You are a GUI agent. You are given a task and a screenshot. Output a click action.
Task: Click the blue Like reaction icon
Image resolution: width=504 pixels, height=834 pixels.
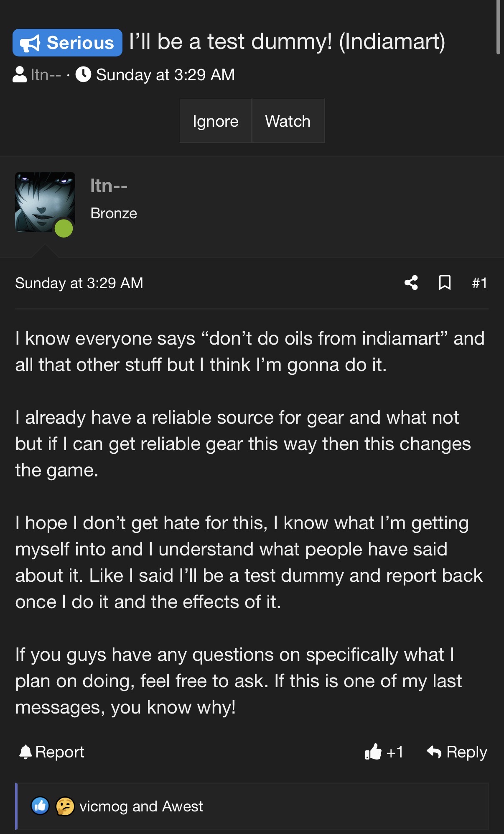(40, 806)
